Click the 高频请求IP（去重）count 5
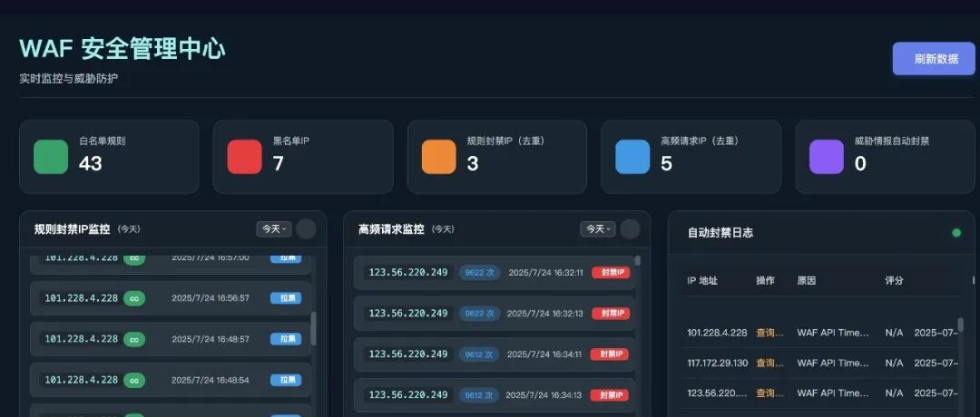The image size is (980, 417). pyautogui.click(x=666, y=163)
